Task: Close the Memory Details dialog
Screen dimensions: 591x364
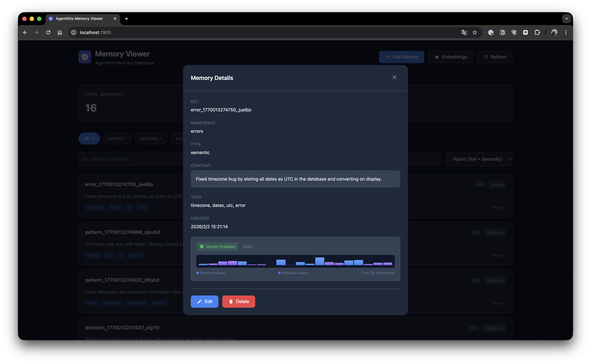Action: [x=394, y=77]
